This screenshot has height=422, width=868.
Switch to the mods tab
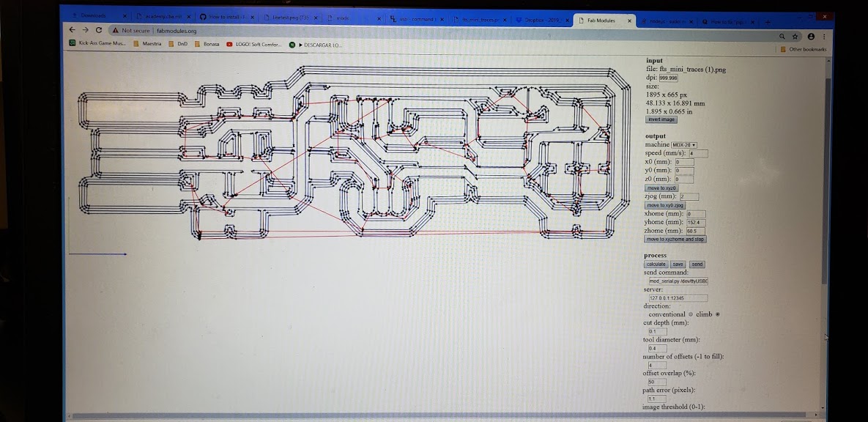[353, 18]
